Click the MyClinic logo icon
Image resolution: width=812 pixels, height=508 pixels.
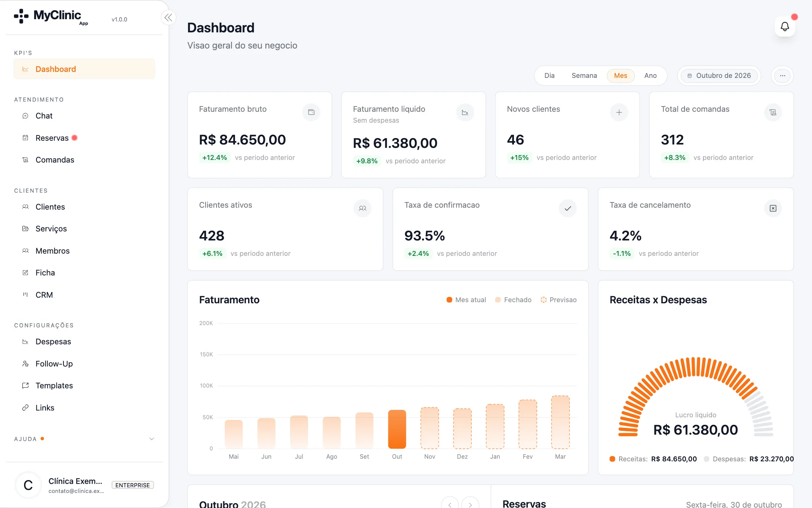[21, 16]
